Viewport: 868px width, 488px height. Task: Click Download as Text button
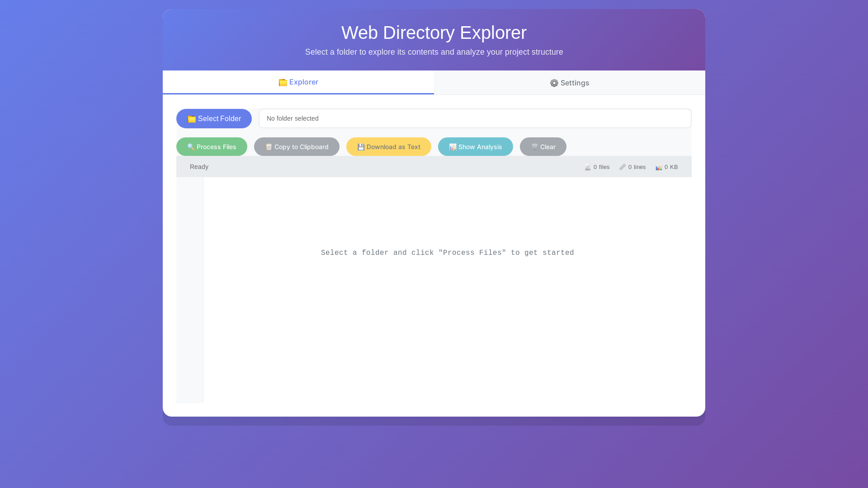pos(389,147)
